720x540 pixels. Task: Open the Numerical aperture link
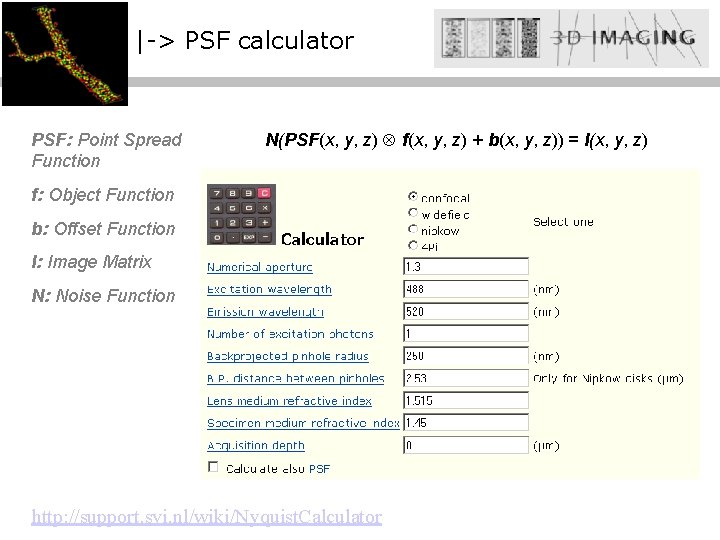(260, 267)
